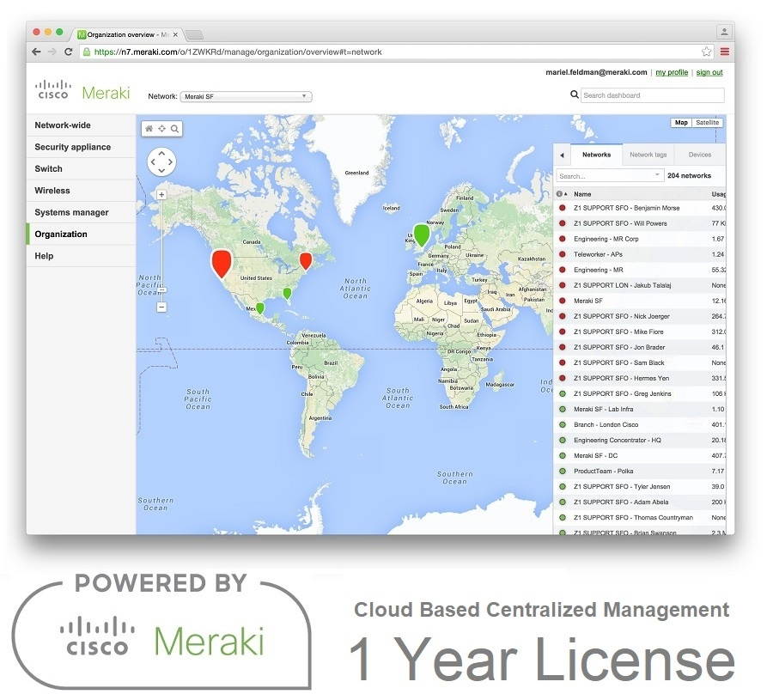Image resolution: width=773 pixels, height=700 pixels.
Task: Click the search magnifier beside the dashboard search box
Action: click(x=575, y=95)
